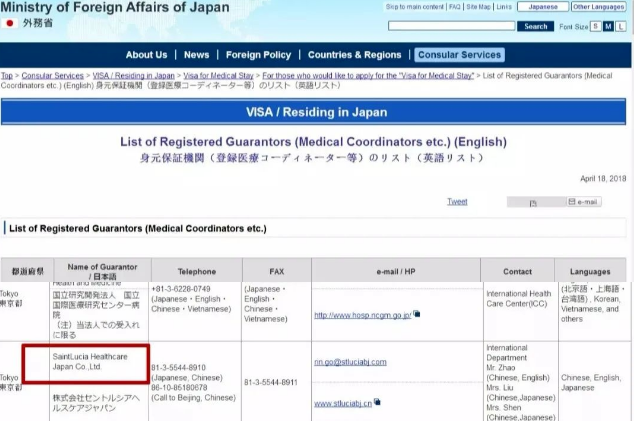Click the Top breadcrumb link
Viewport: 635px width, 421px height.
7,76
